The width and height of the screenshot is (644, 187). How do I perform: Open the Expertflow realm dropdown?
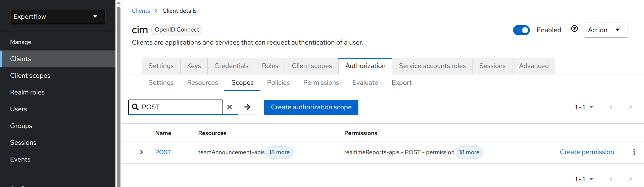point(58,16)
